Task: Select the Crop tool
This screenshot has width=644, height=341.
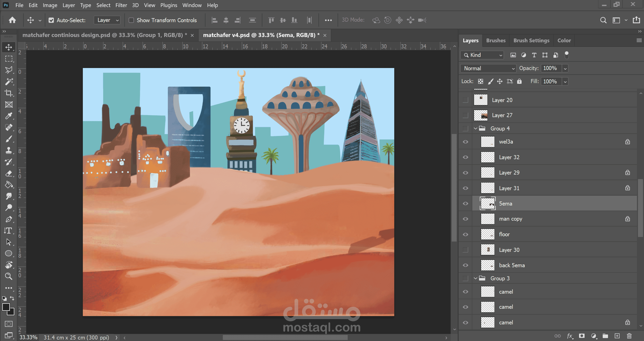Action: (x=9, y=93)
